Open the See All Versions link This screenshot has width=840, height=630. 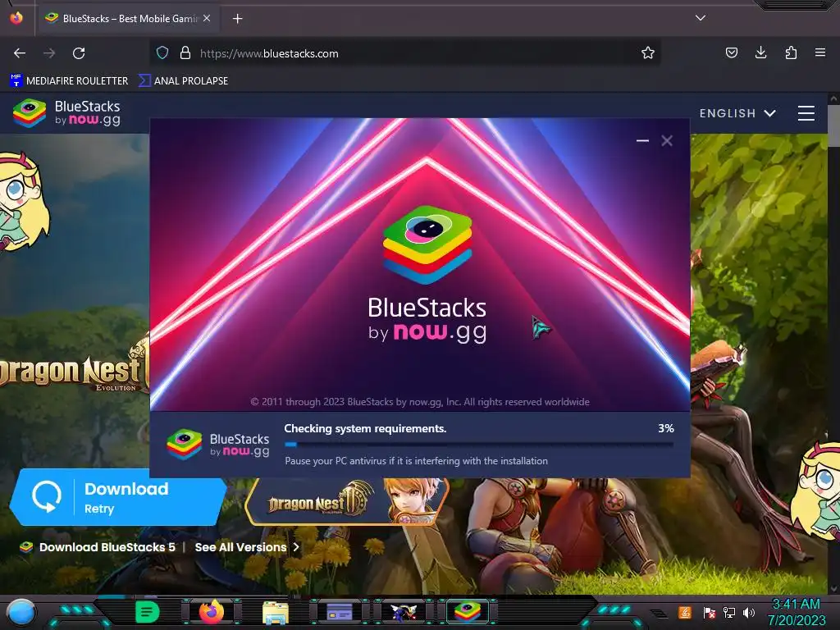[247, 547]
